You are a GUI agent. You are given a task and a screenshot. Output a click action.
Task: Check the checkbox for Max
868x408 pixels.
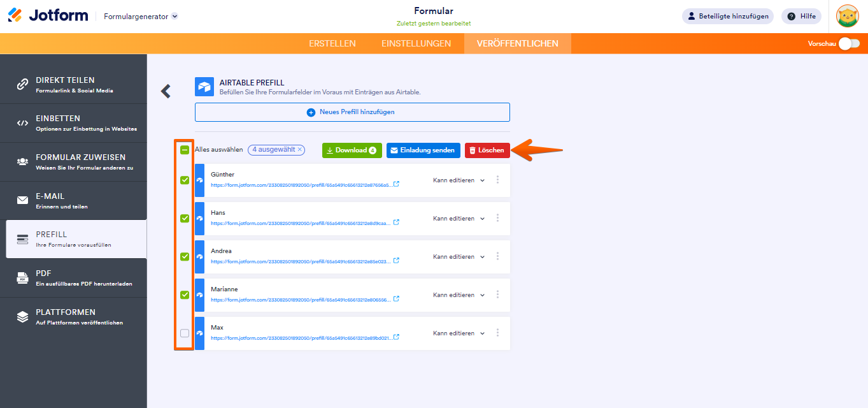click(x=185, y=333)
